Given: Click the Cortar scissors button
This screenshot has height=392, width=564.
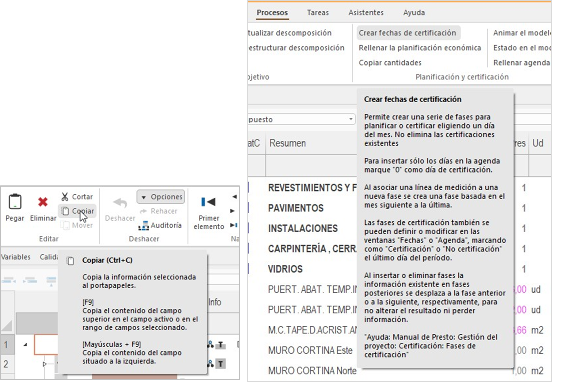Looking at the screenshot, I should click(77, 196).
